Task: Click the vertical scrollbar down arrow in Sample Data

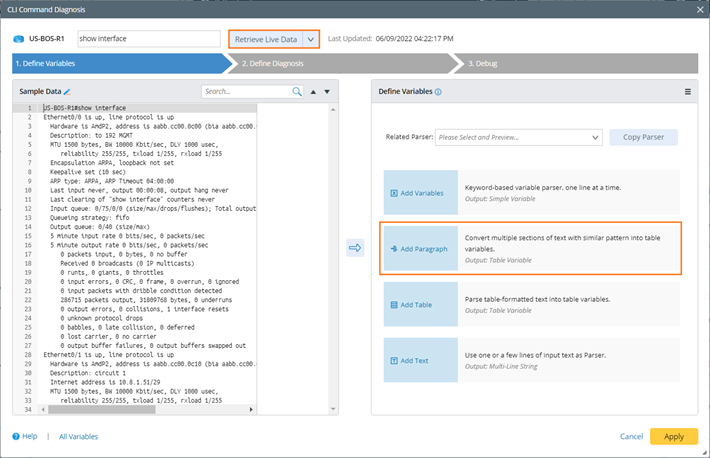Action: pyautogui.click(x=333, y=409)
